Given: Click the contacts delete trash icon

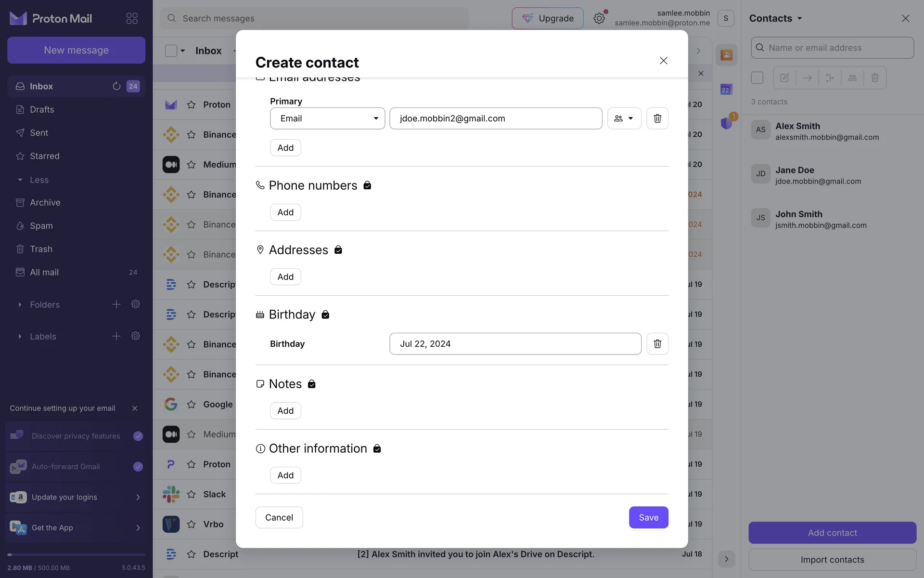Looking at the screenshot, I should [875, 78].
